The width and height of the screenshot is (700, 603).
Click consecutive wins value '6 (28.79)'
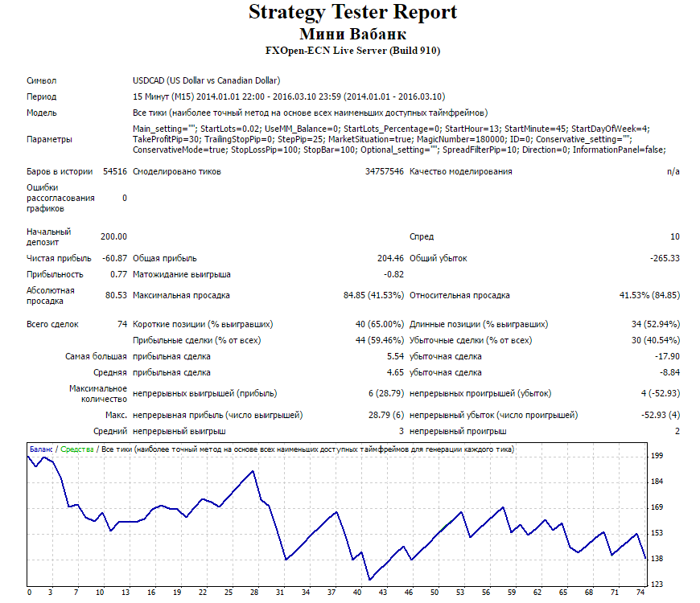coord(386,393)
